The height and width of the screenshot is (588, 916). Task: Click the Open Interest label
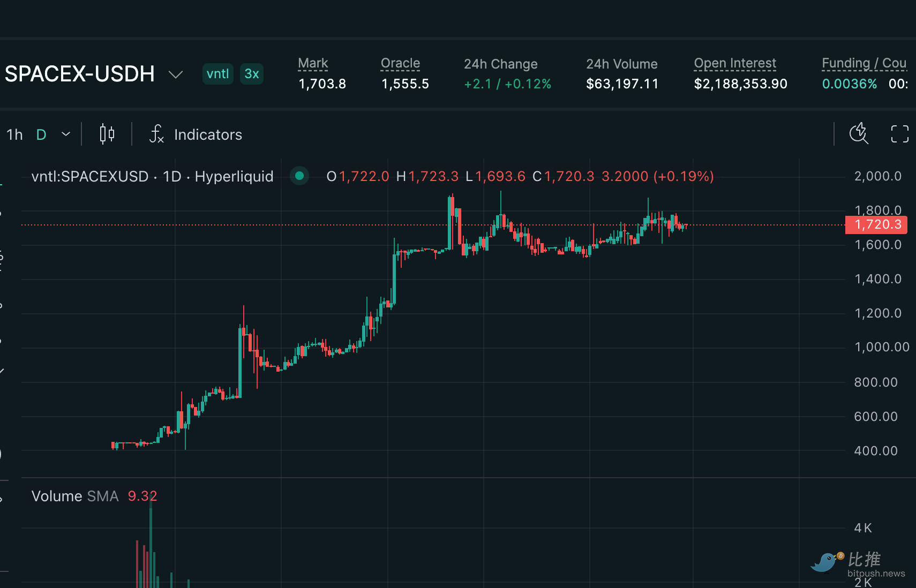(735, 63)
